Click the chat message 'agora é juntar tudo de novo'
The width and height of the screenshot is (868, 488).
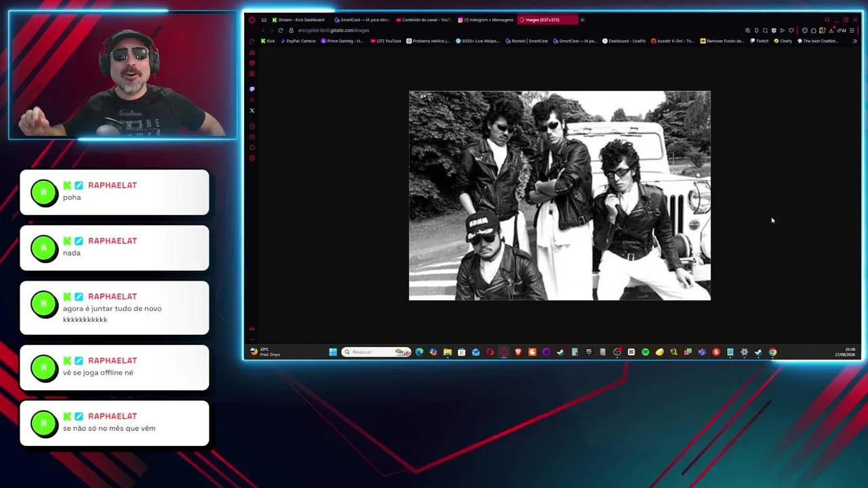click(115, 308)
